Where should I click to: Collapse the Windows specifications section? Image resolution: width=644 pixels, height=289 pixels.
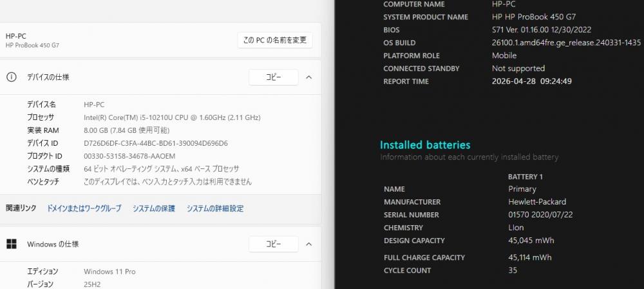[x=309, y=244]
